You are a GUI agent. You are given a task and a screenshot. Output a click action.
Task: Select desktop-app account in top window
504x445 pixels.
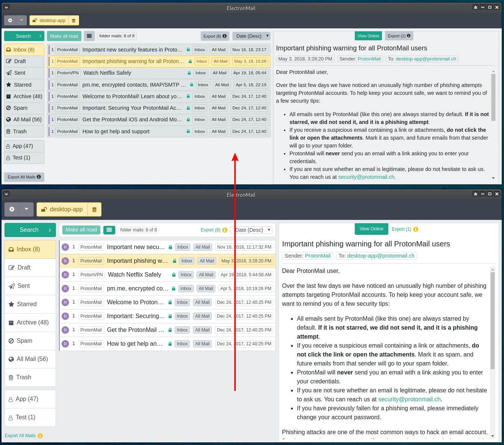49,21
